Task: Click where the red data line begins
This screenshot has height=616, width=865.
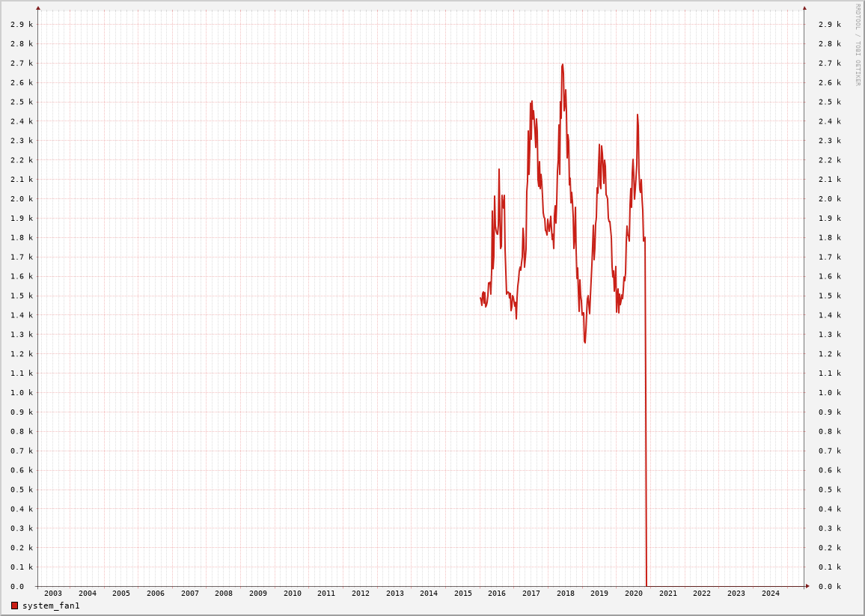Action: [x=480, y=298]
